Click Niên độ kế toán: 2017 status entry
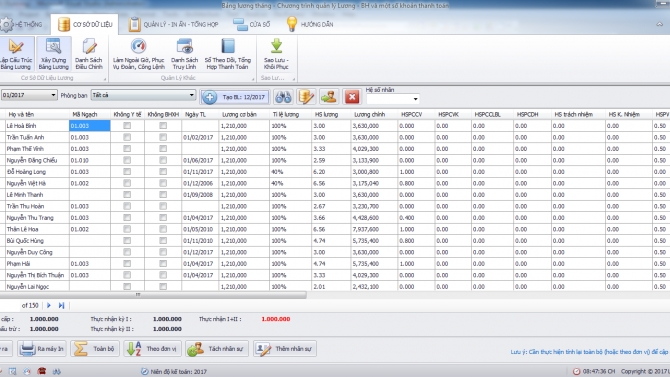Viewport: 670px width, 377px height. coord(173,372)
